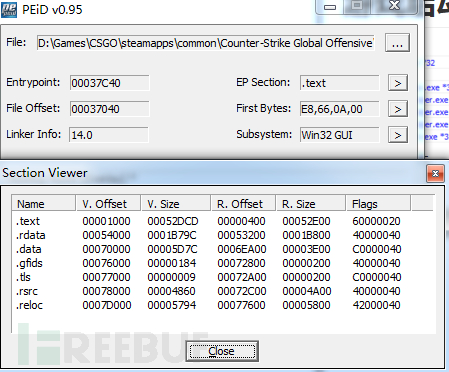
Task: Click the R. Size column header
Action: [311, 204]
